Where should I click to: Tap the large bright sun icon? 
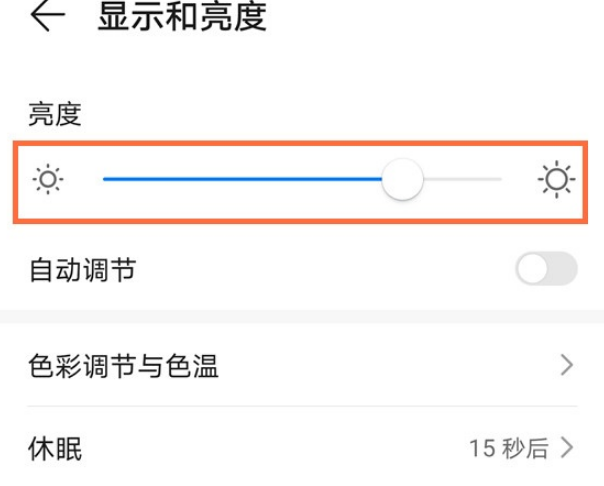[556, 180]
